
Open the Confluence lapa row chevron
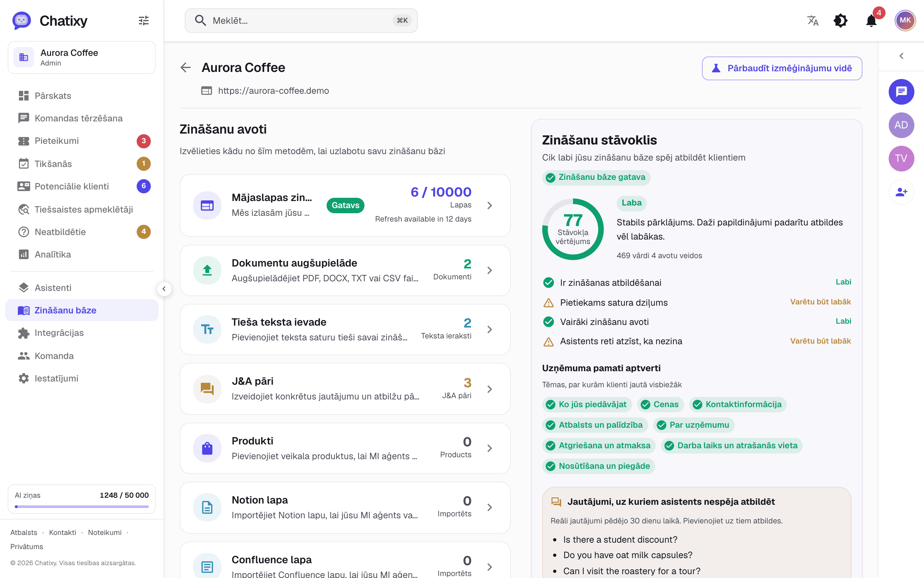tap(490, 567)
